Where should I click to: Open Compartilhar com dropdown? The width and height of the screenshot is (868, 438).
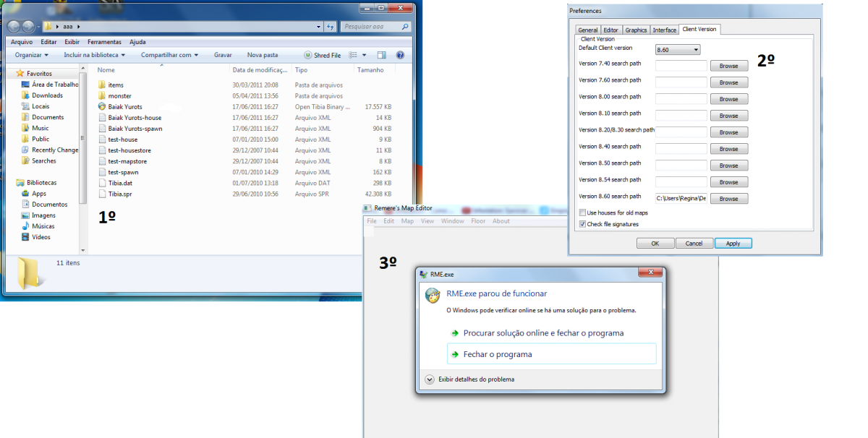click(x=170, y=55)
